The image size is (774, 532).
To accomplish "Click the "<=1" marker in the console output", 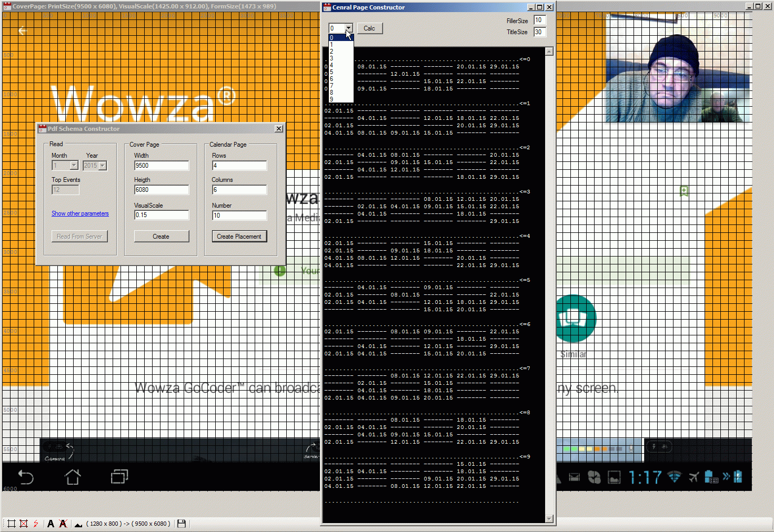I will click(525, 104).
